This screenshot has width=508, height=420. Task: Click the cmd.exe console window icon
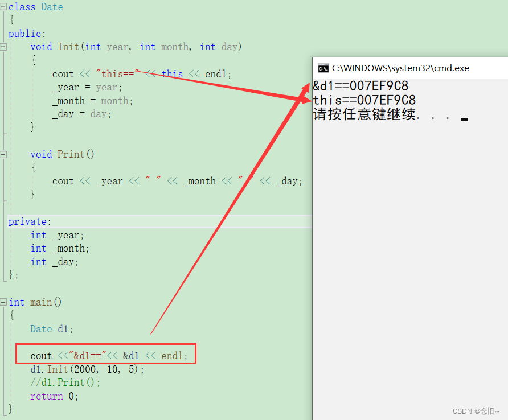pos(323,68)
